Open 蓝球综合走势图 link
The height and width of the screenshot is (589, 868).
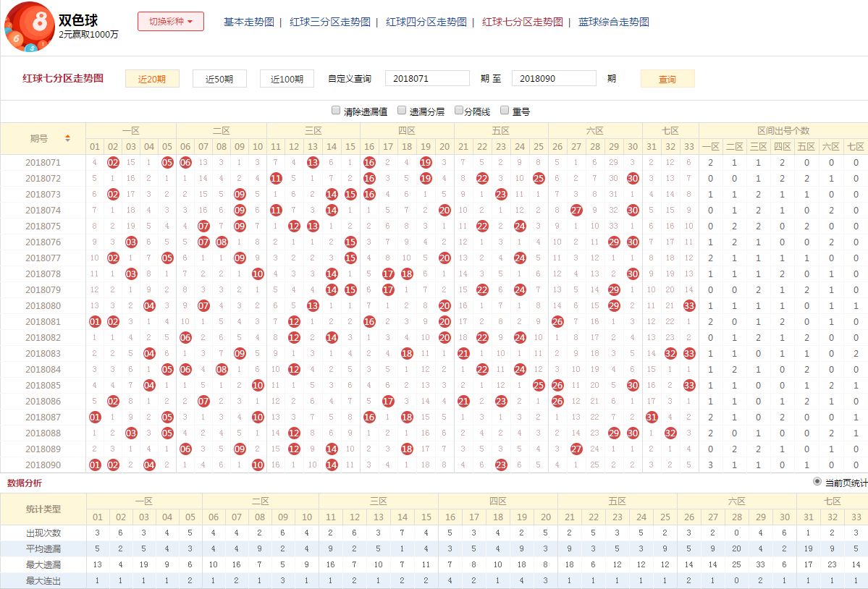[614, 22]
